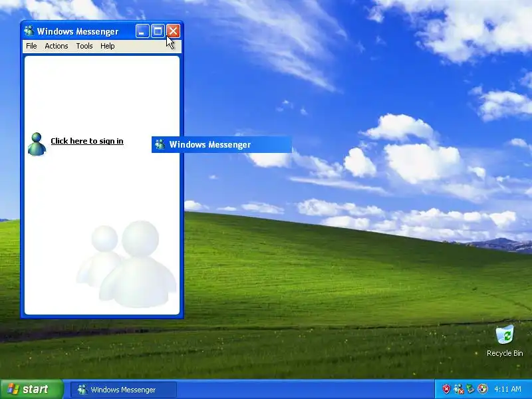The height and width of the screenshot is (399, 532).
Task: Click the red Security Center shield tray icon
Action: tap(446, 389)
